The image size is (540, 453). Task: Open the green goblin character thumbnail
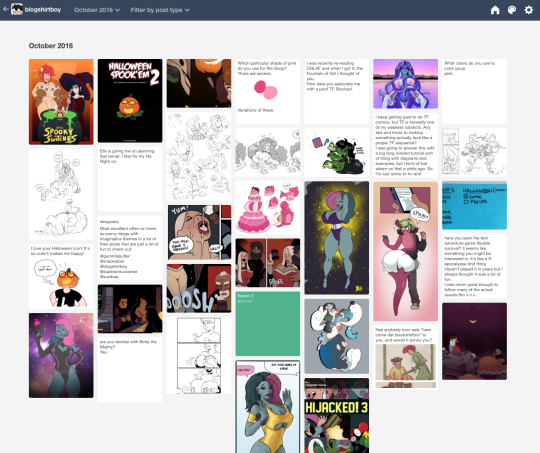[x=336, y=152]
